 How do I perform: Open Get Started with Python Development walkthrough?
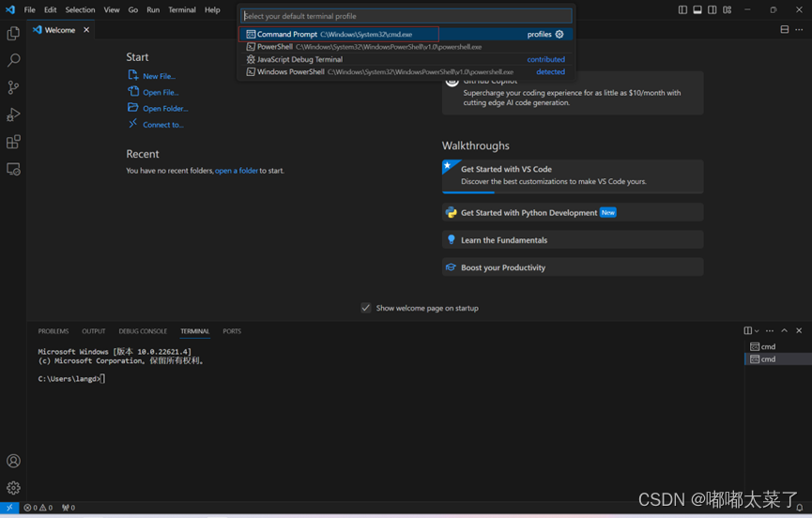pos(573,213)
